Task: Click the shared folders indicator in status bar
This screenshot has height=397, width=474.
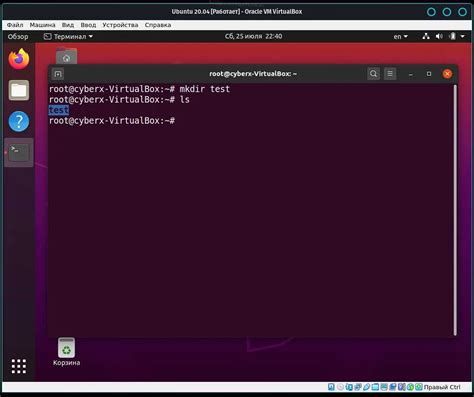Action: pyautogui.click(x=375, y=387)
